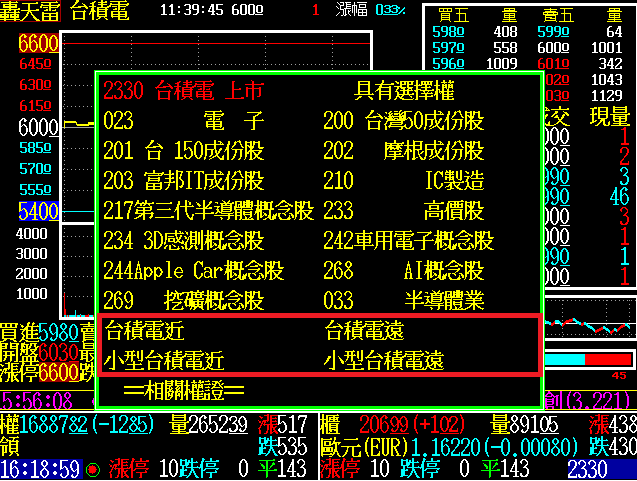637x481 pixels.
Task: Open 小型台積電近 contract
Action: 164,360
